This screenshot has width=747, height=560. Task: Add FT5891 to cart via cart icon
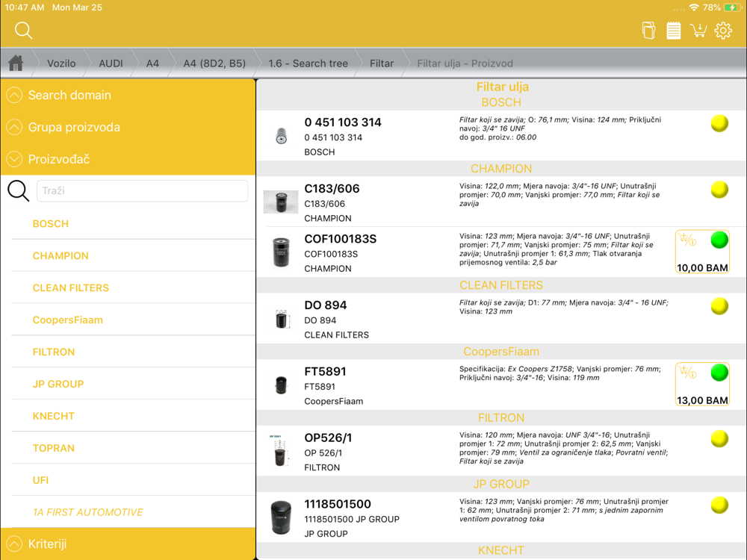coord(687,373)
